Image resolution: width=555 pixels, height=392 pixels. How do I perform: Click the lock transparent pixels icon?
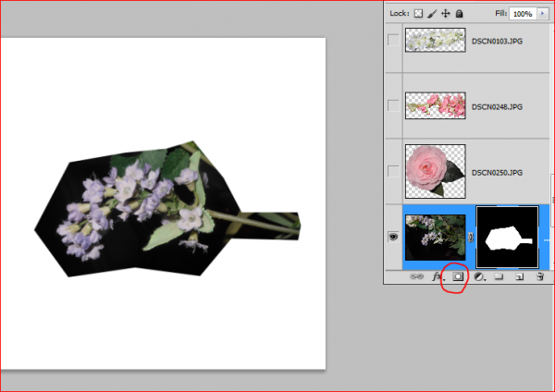418,14
